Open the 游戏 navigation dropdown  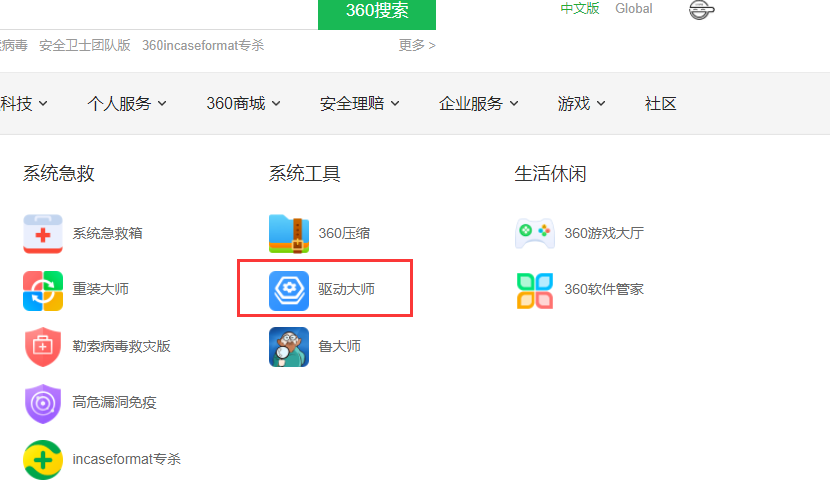pyautogui.click(x=581, y=103)
